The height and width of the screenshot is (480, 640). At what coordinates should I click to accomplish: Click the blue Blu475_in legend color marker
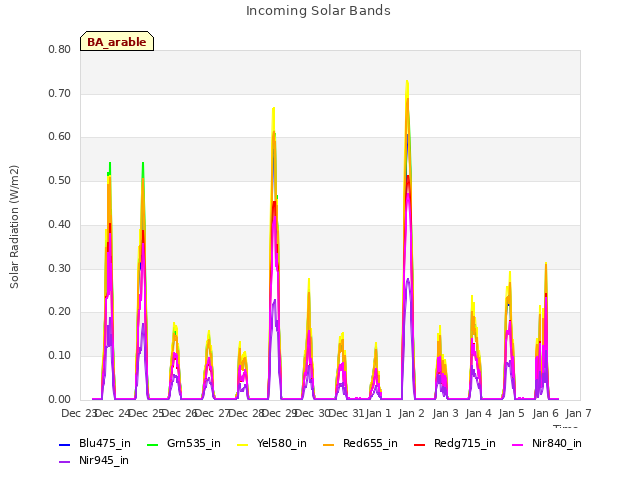[x=64, y=444]
